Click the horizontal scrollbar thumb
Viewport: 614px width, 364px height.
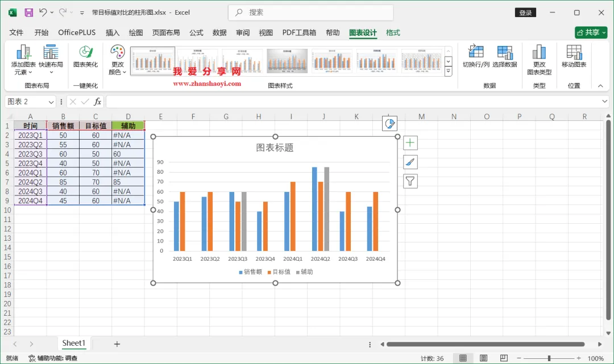(486, 344)
